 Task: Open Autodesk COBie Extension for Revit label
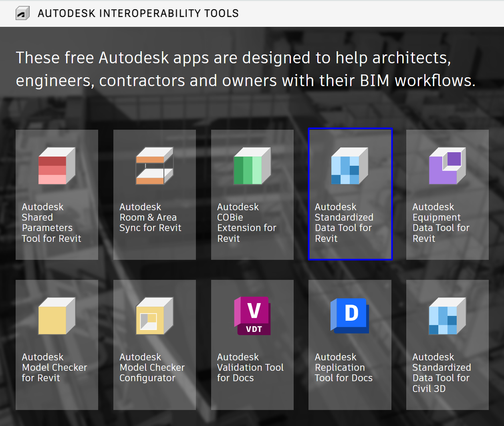pos(247,223)
